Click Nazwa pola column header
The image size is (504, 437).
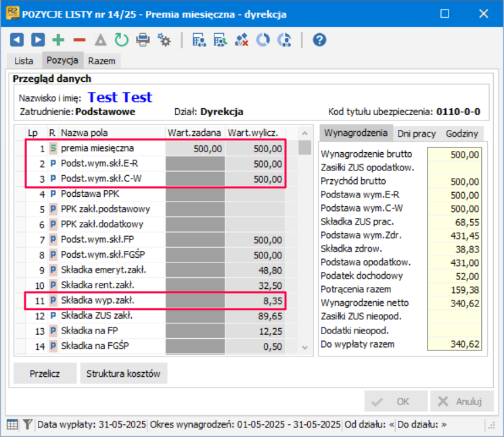coord(112,133)
